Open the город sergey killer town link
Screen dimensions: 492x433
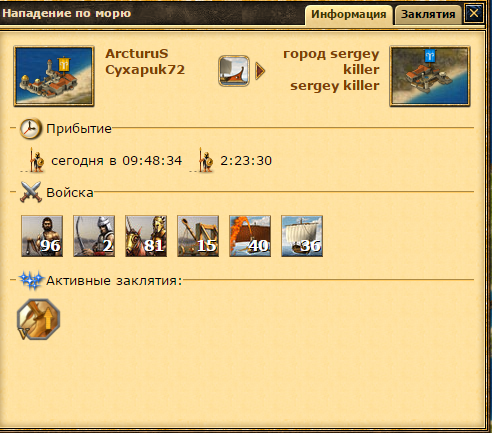click(x=331, y=62)
